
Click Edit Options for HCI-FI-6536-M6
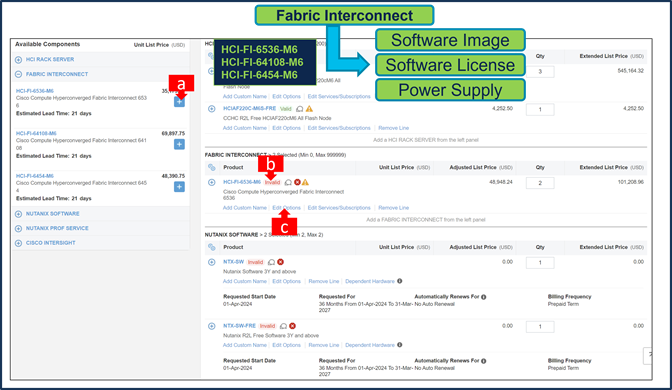coord(287,208)
